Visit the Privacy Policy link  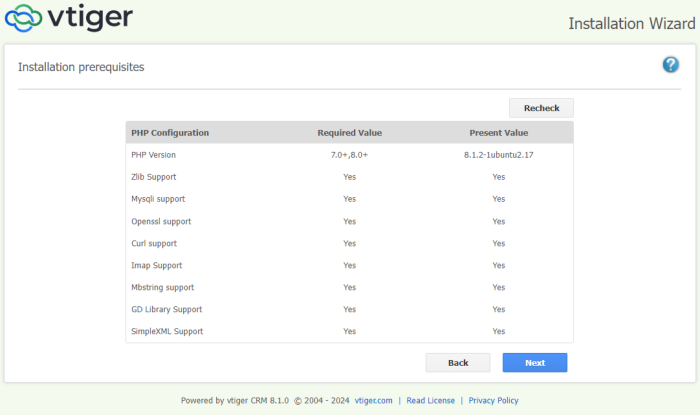pyautogui.click(x=493, y=400)
